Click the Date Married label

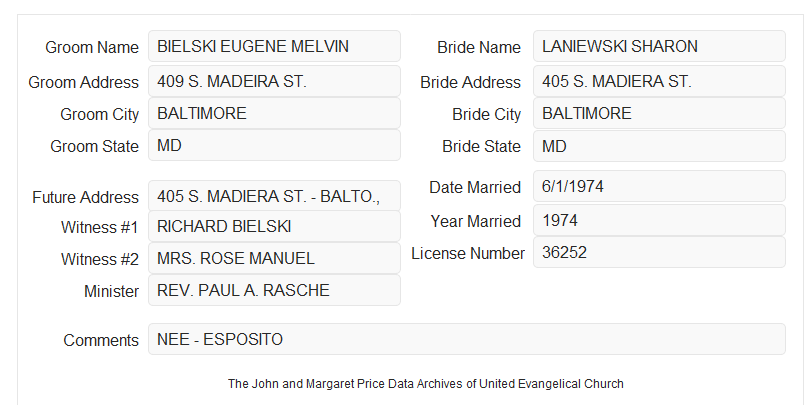(x=475, y=187)
